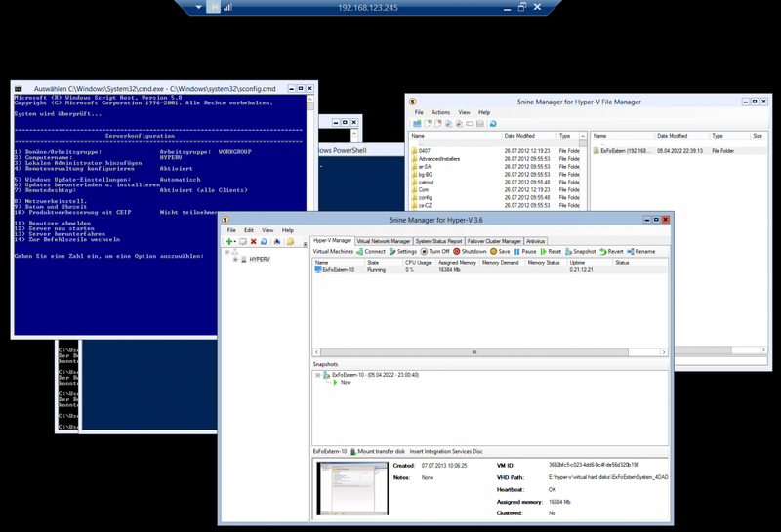Click the green plus add server icon
The width and height of the screenshot is (781, 532).
[x=228, y=241]
